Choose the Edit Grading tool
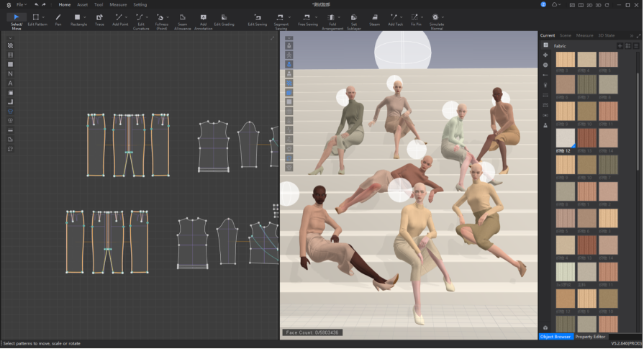 coord(224,19)
